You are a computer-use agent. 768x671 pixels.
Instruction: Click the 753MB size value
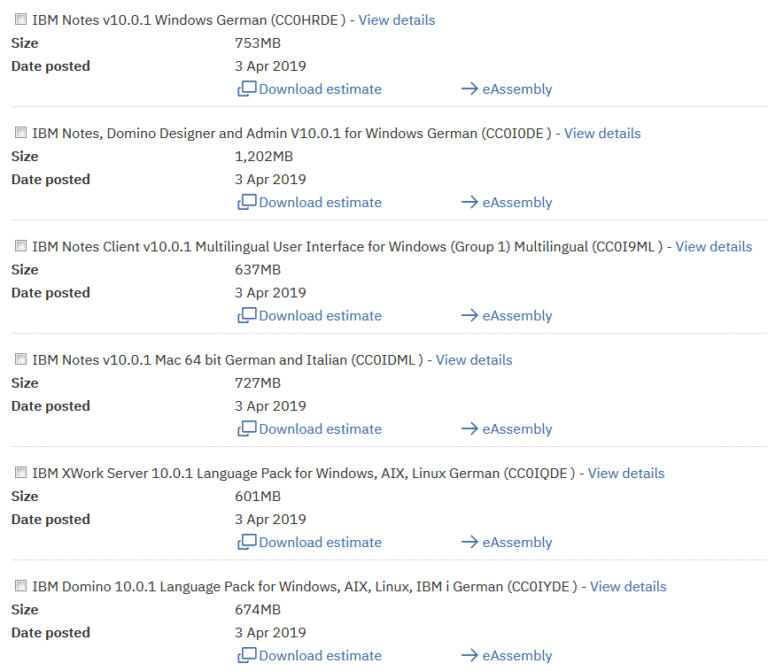(x=258, y=43)
